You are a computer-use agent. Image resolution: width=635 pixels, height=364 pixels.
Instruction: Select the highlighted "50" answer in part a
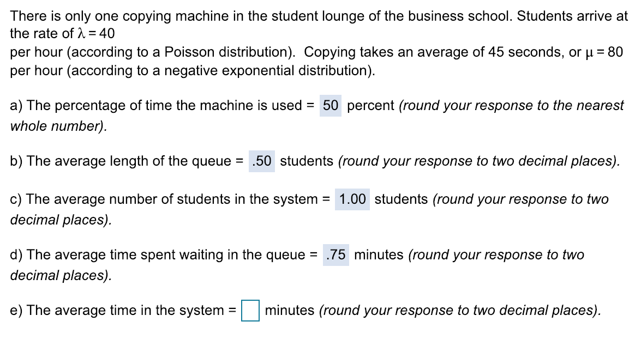point(332,105)
